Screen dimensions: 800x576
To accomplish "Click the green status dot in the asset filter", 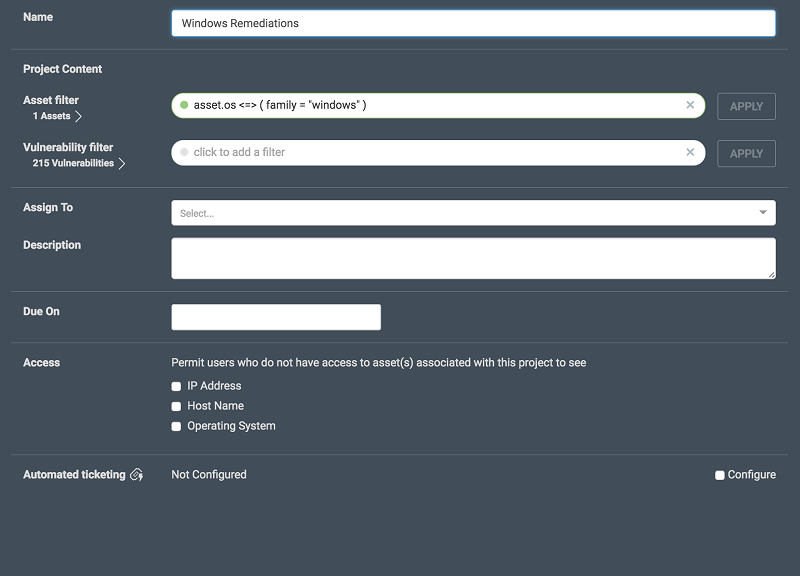I will (x=184, y=105).
